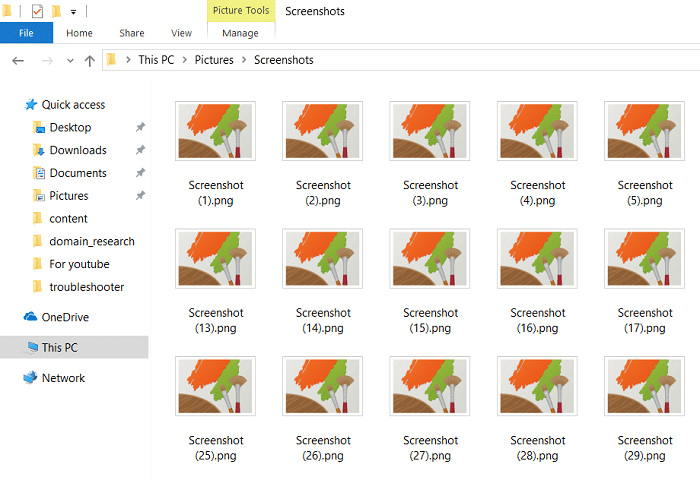Screen dimensions: 700x480
Task: Open the content folder in the navigation pane
Action: pos(68,219)
